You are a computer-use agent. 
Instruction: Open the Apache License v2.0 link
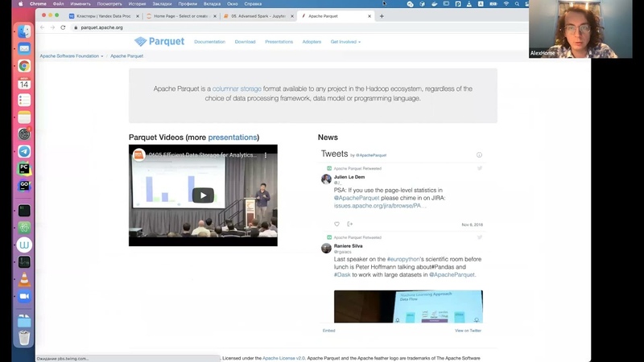(284, 358)
